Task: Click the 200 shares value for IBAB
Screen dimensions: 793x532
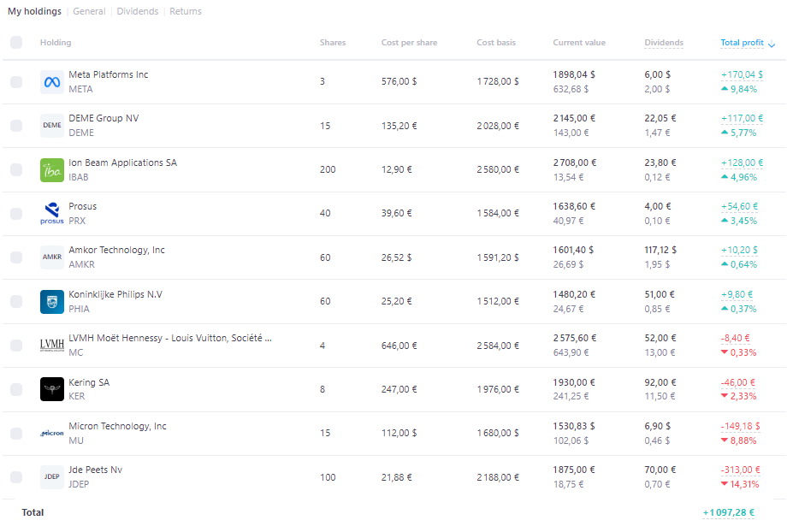Action: click(328, 169)
